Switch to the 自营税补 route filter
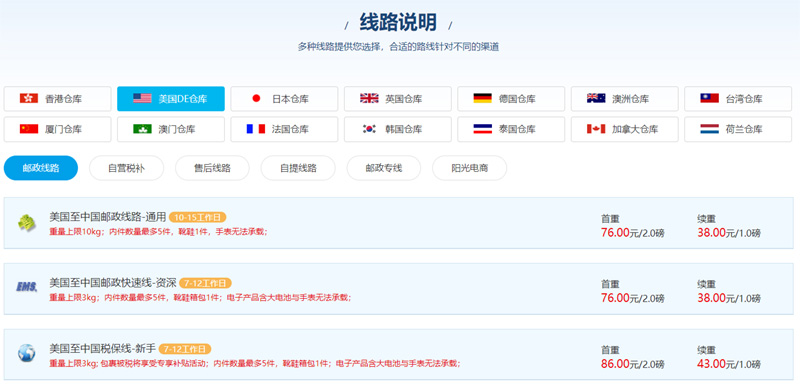The height and width of the screenshot is (392, 800). [127, 168]
